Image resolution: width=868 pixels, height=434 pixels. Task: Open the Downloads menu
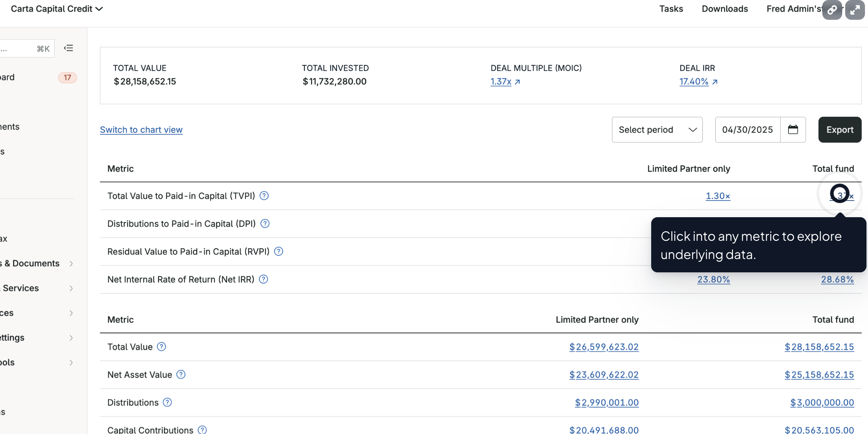click(724, 9)
